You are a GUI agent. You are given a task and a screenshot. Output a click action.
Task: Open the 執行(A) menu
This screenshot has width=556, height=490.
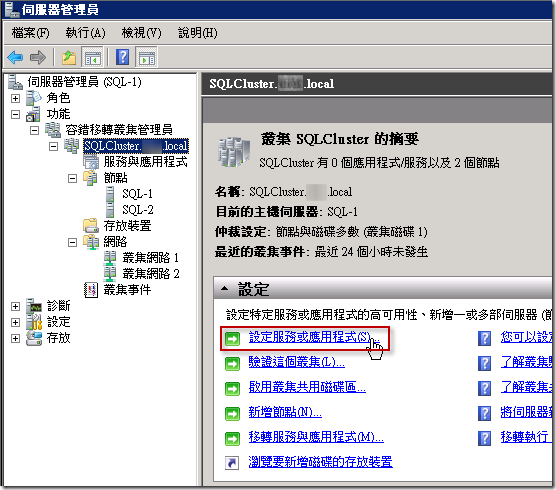[x=85, y=33]
